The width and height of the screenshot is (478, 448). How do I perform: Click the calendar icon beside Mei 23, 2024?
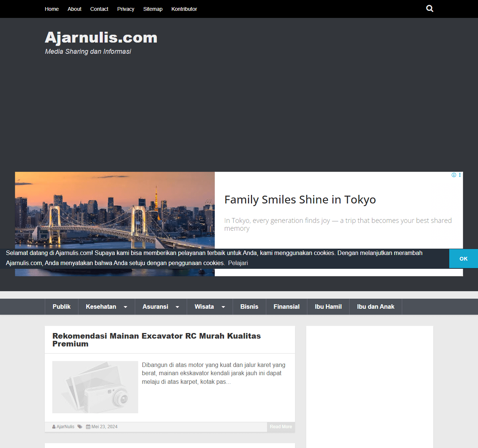[x=88, y=427]
